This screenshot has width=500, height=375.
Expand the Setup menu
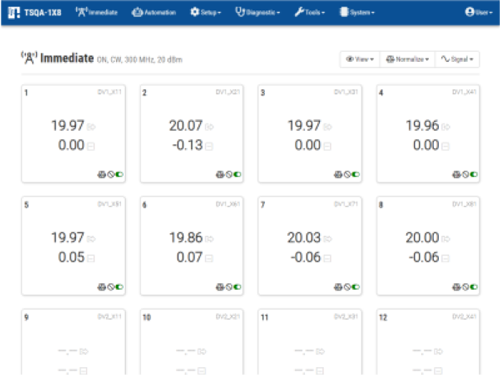205,12
